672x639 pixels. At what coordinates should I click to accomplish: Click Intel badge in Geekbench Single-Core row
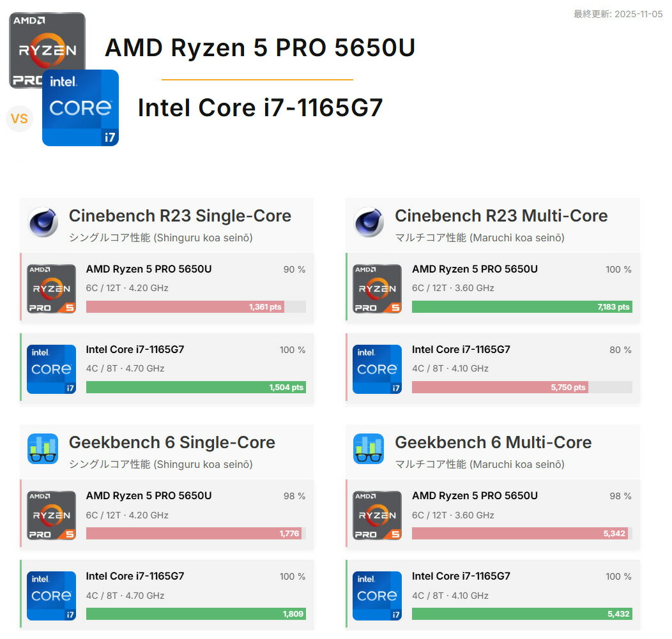(x=52, y=596)
